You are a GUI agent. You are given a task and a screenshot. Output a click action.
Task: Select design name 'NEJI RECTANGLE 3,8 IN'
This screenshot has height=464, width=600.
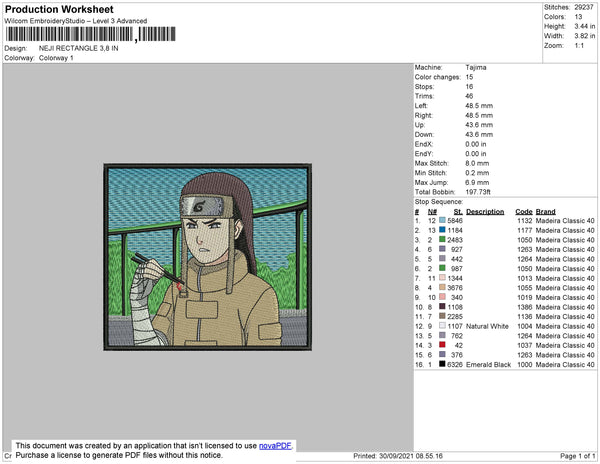[x=78, y=48]
